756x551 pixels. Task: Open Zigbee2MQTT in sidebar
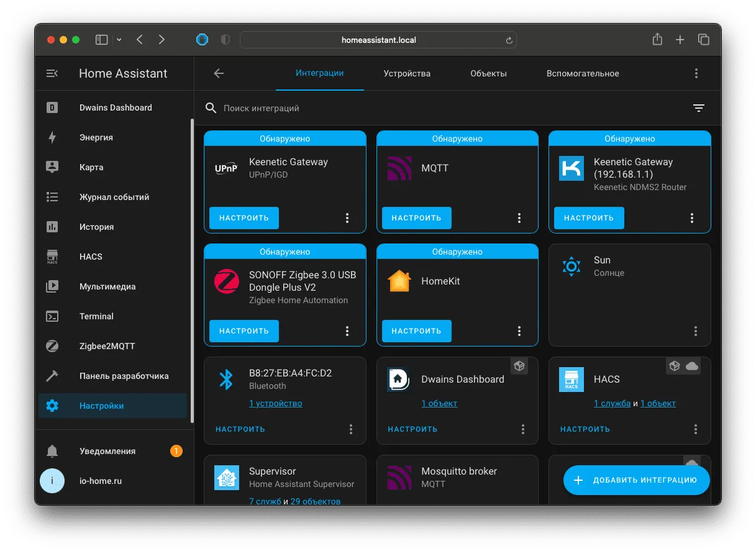click(x=112, y=346)
